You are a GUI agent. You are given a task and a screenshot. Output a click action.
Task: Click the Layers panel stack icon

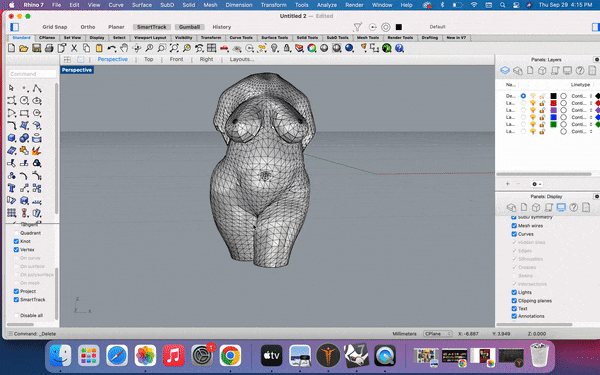[x=505, y=70]
